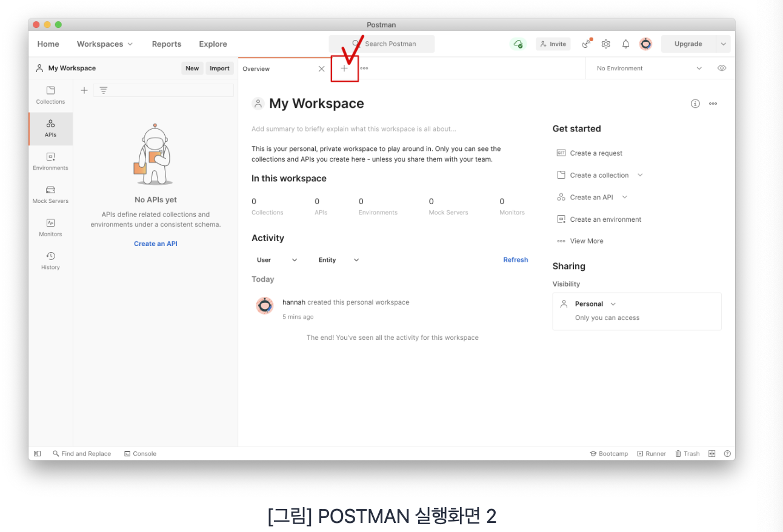Viewport: 783px width, 532px height.
Task: Click the Refresh activity link
Action: tap(516, 260)
